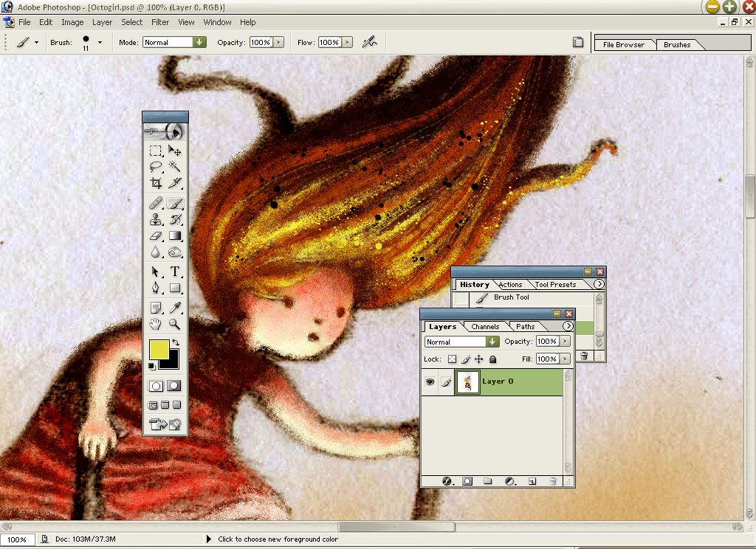Image resolution: width=756 pixels, height=549 pixels.
Task: Select the Rectangle shape tool
Action: (x=174, y=288)
